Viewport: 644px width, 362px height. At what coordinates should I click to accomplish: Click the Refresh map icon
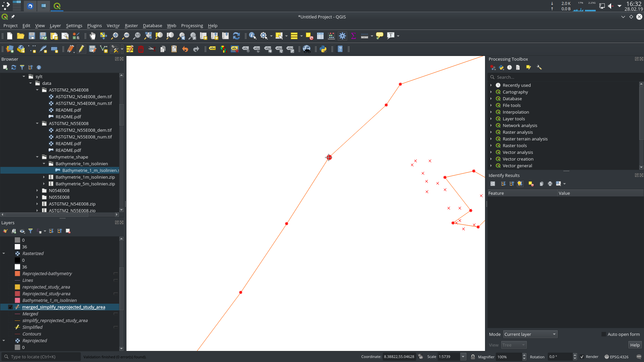[236, 36]
